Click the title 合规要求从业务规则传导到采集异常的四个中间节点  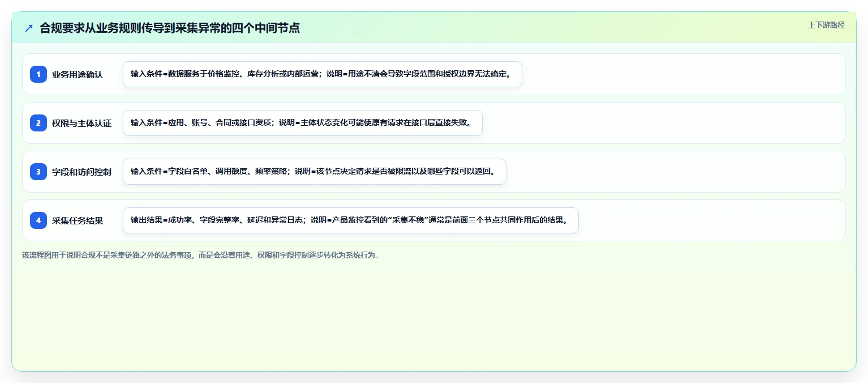pyautogui.click(x=170, y=28)
